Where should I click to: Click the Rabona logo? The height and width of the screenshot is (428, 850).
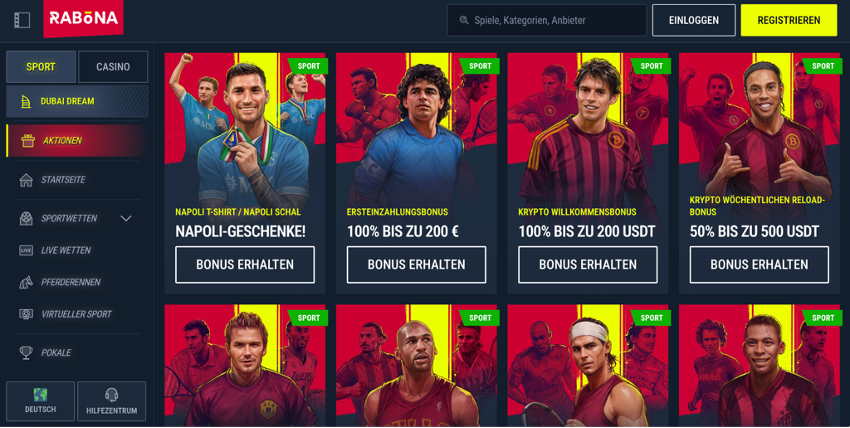click(83, 18)
